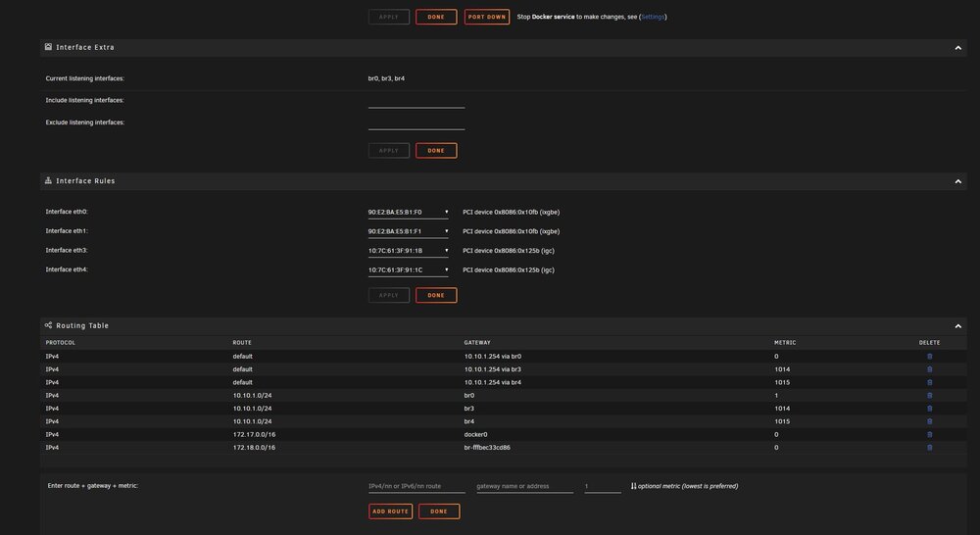Click the eth0 PCI device (ixgbe) description
980x535 pixels.
tap(512, 213)
